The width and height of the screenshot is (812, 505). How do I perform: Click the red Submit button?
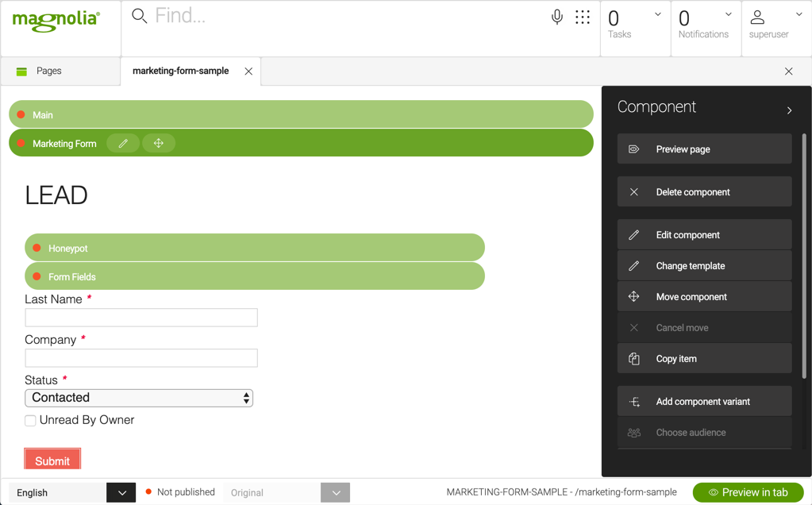point(52,459)
